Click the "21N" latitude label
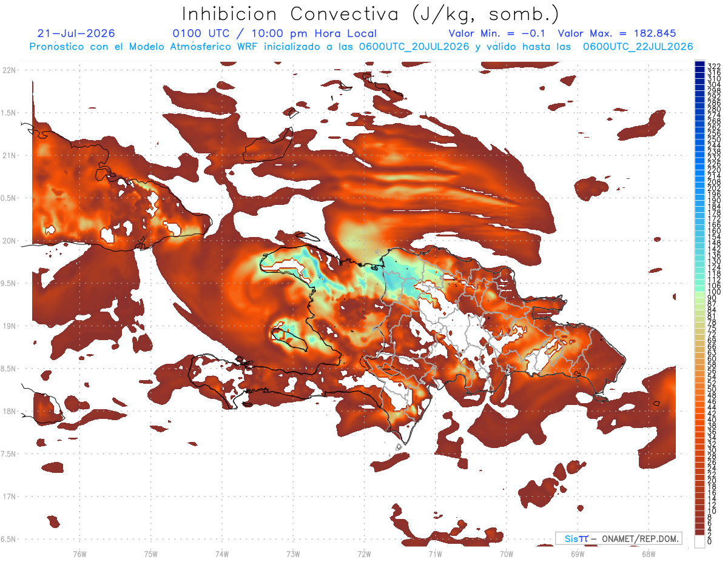This screenshot has width=728, height=562. pyautogui.click(x=8, y=155)
